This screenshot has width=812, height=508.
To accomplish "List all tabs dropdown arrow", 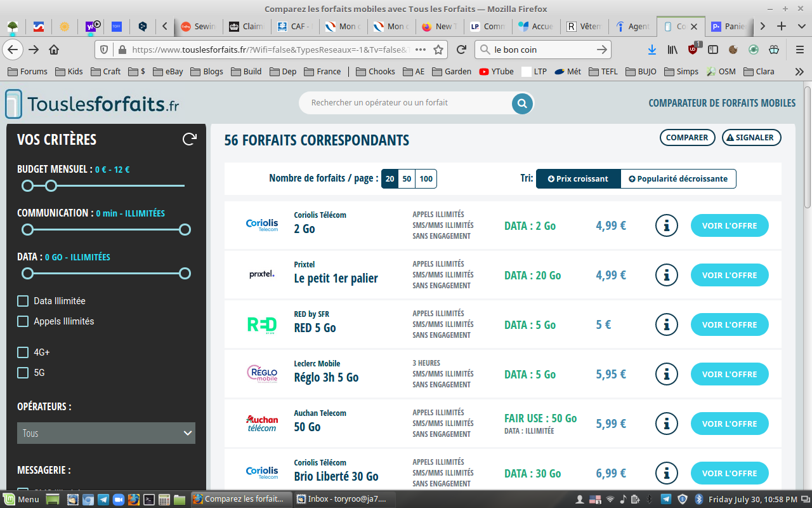I will tap(801, 26).
